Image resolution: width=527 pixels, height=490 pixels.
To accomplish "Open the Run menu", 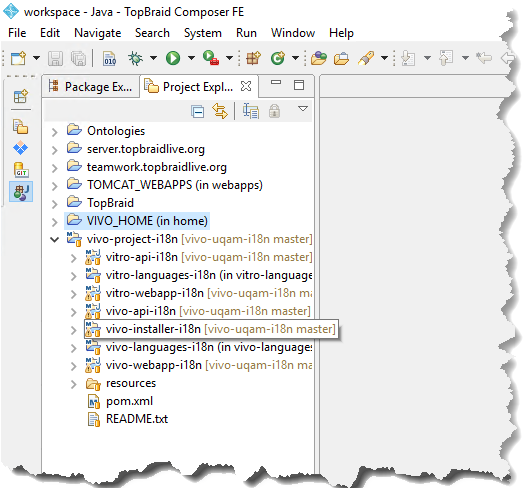I will (x=246, y=33).
